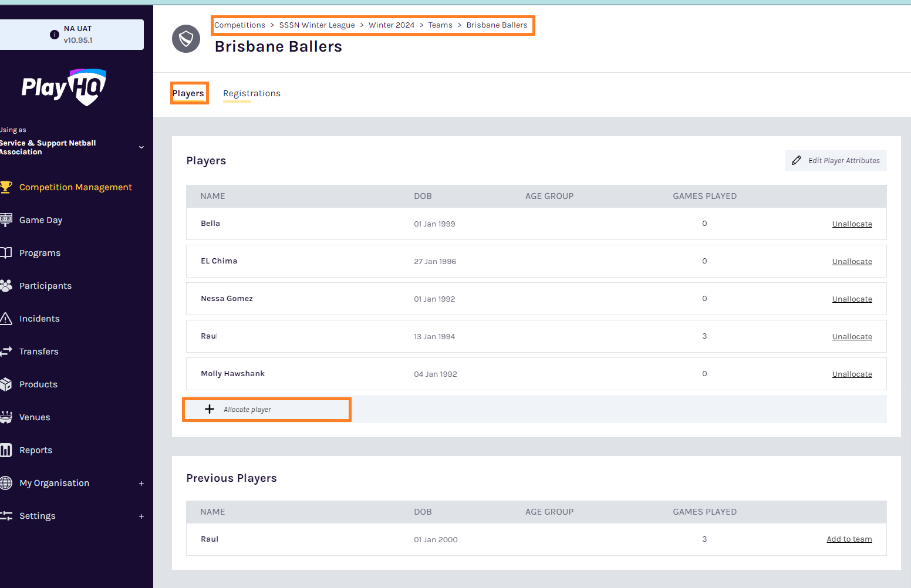Expand the organisation switcher chevron
Image resolution: width=911 pixels, height=588 pixels.
click(x=141, y=147)
